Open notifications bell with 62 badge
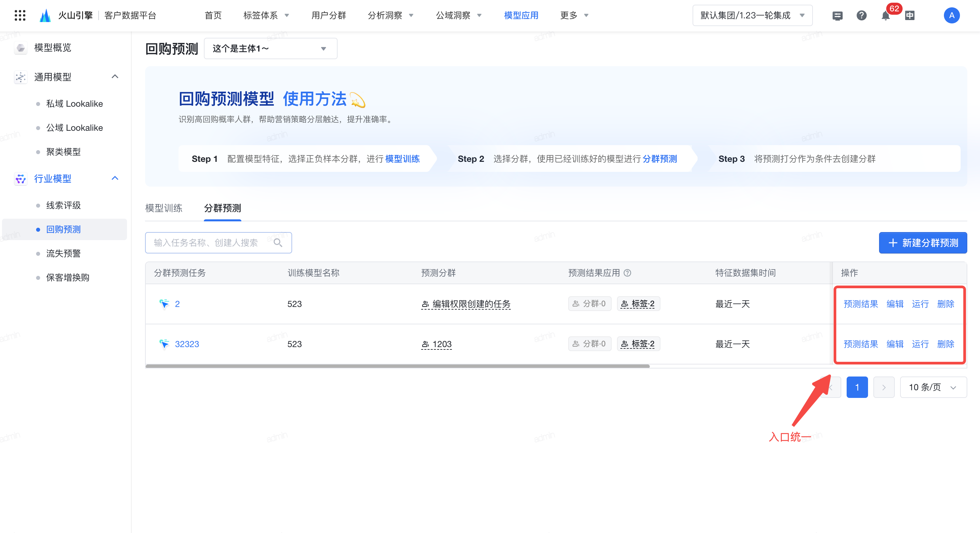Image resolution: width=980 pixels, height=533 pixels. point(886,16)
